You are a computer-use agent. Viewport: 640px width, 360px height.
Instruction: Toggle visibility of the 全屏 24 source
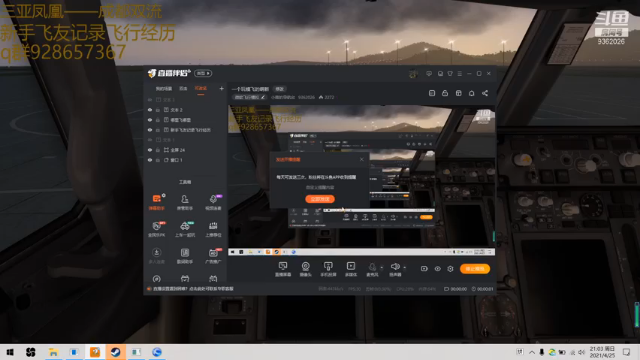pos(150,150)
